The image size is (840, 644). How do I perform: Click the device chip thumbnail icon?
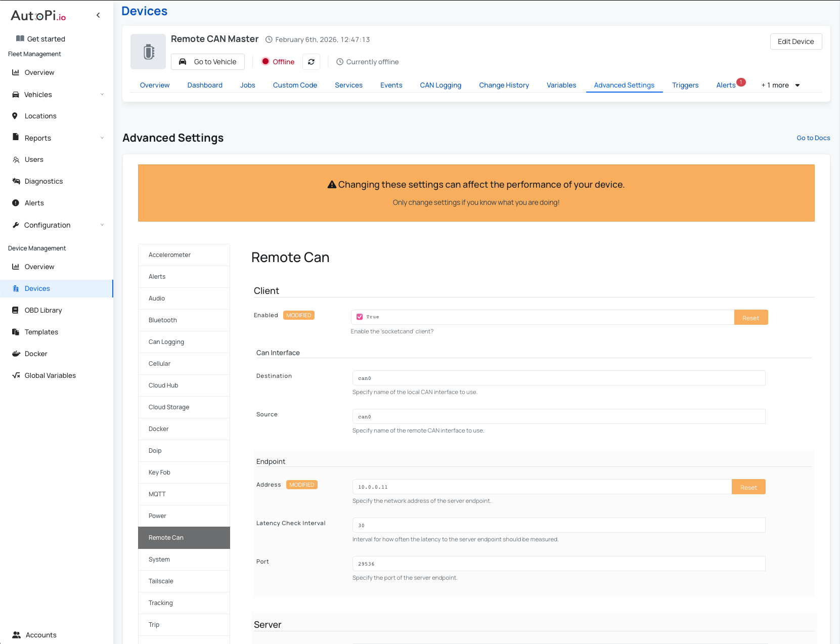[x=148, y=52]
